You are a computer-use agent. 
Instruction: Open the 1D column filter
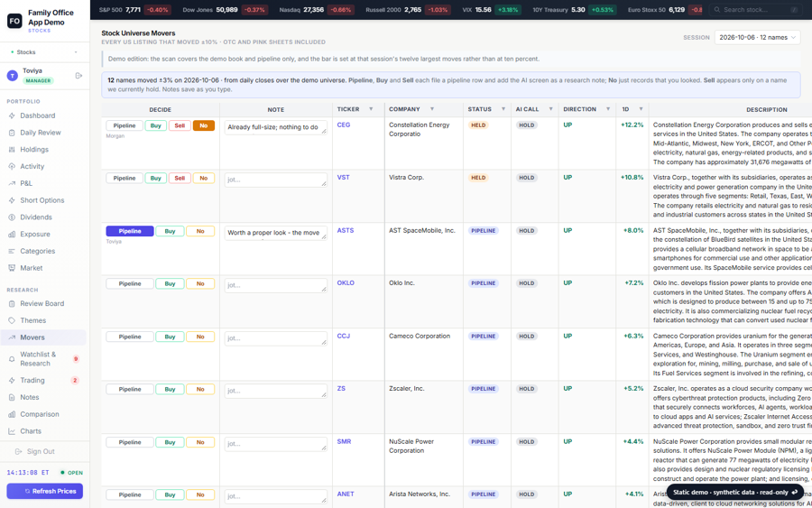pos(641,109)
